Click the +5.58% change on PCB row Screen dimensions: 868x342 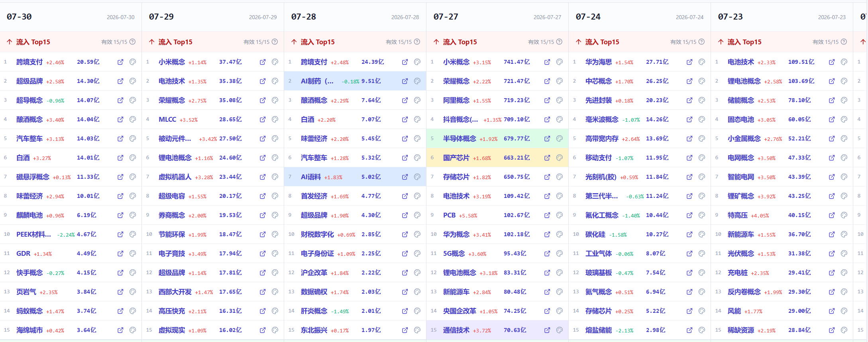point(468,215)
